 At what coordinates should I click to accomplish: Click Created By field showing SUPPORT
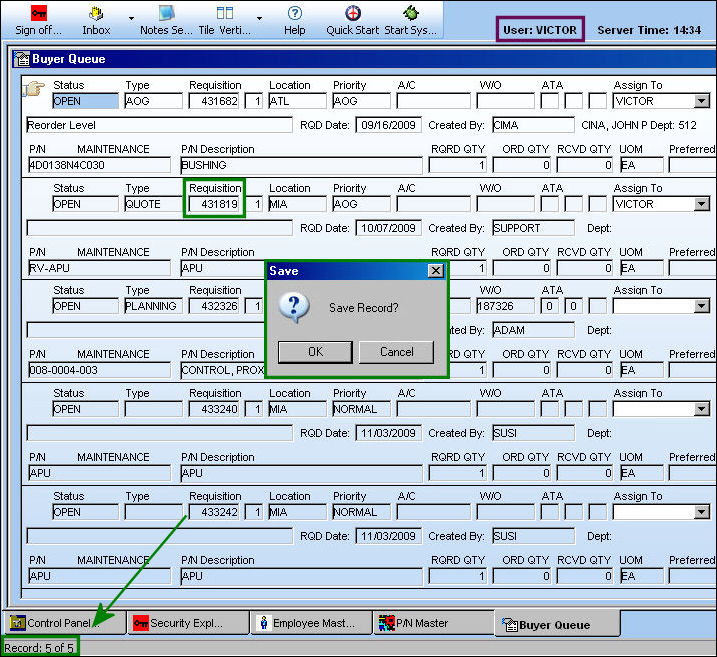[533, 228]
